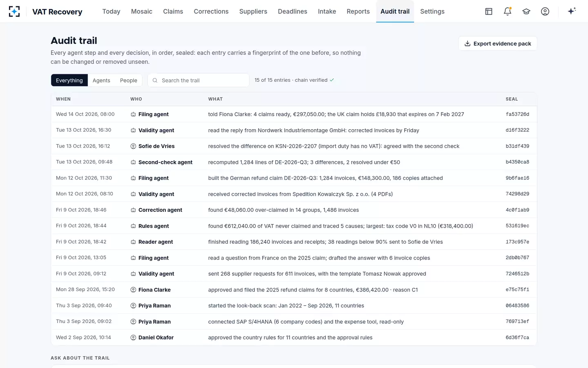Click the person icon beside Daniel Okafor
This screenshot has height=368, width=588.
[x=133, y=338]
